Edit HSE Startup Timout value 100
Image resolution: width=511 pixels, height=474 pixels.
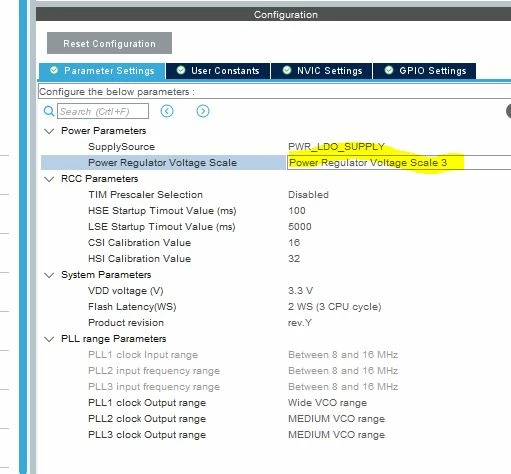[297, 211]
